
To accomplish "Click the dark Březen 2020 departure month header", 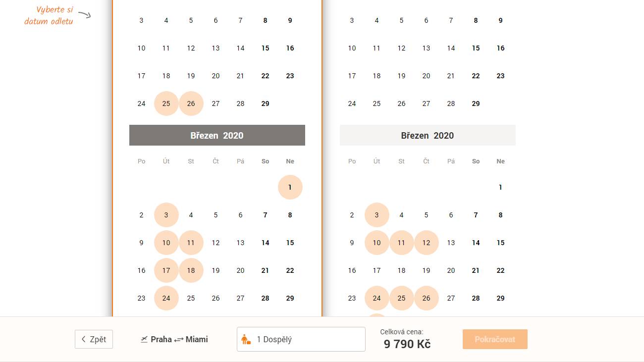I will pyautogui.click(x=217, y=135).
